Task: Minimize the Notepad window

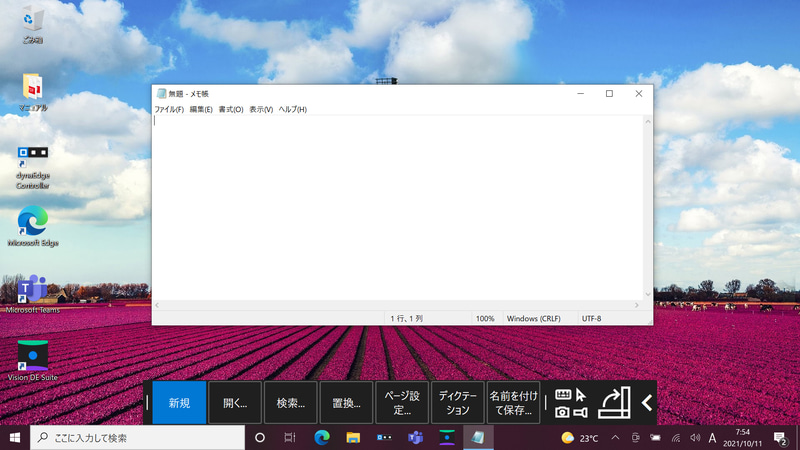Action: pos(581,93)
